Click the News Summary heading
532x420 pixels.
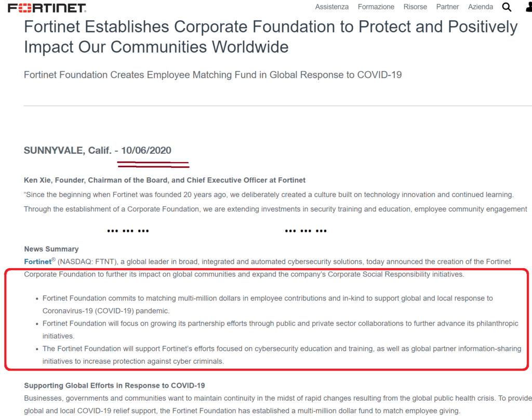tap(51, 249)
